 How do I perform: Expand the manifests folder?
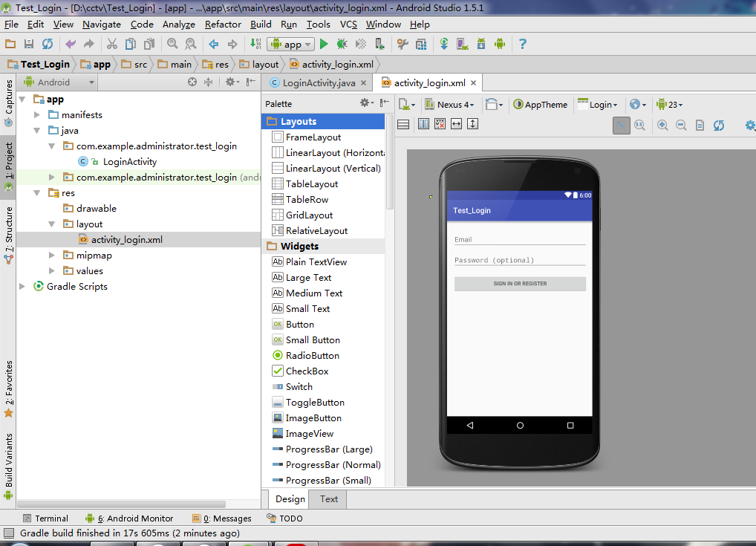37,115
